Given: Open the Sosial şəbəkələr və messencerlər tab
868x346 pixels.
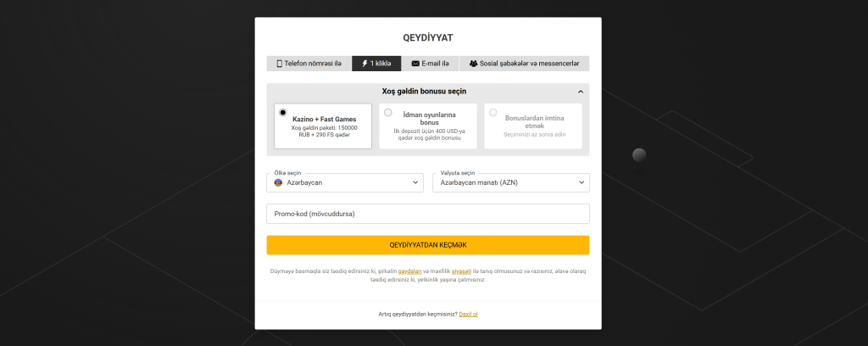Looking at the screenshot, I should [x=524, y=64].
